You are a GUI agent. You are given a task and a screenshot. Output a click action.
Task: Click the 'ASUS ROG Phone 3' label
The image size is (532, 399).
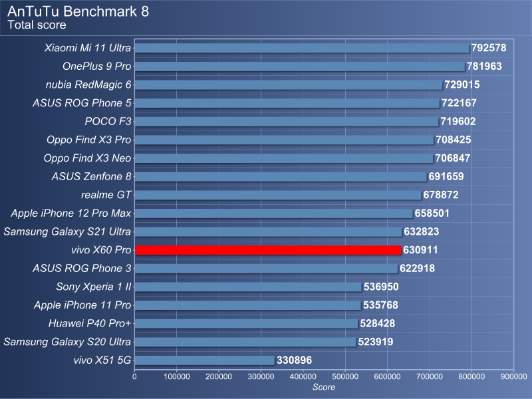coord(82,268)
